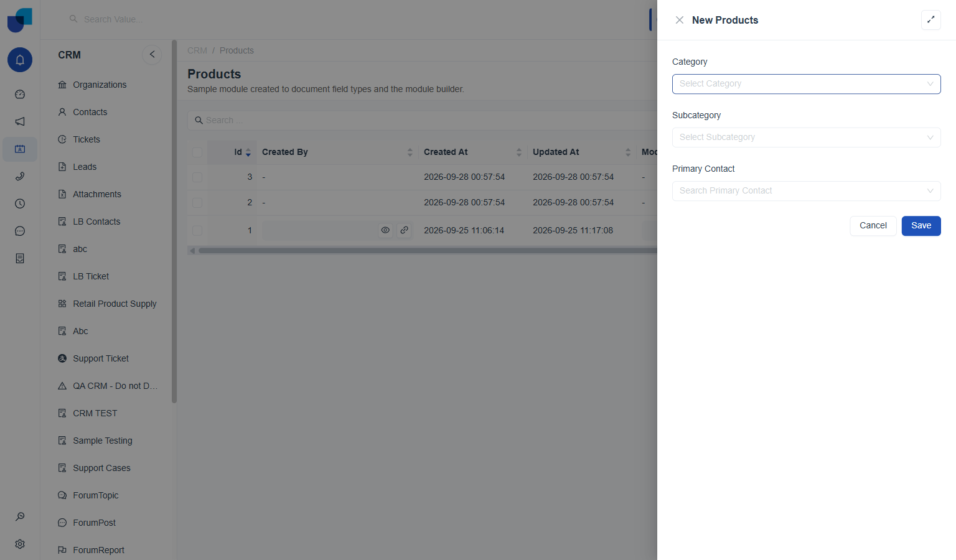
Task: Open the clock history icon in rail
Action: [x=20, y=203]
